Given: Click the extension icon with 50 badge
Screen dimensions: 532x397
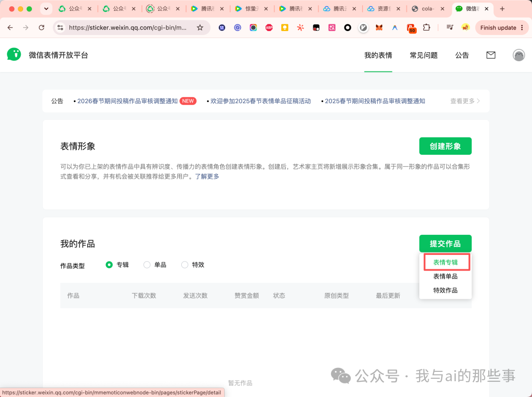Looking at the screenshot, I should (411, 28).
